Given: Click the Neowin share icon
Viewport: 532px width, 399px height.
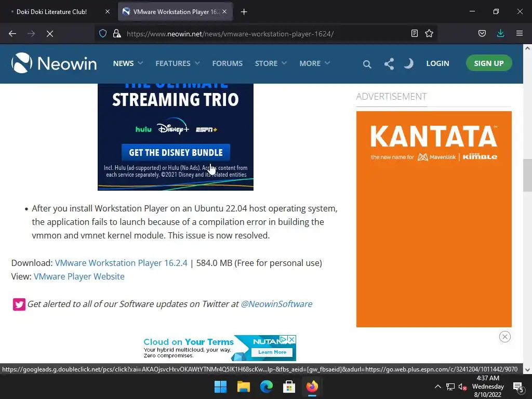Looking at the screenshot, I should (x=389, y=64).
